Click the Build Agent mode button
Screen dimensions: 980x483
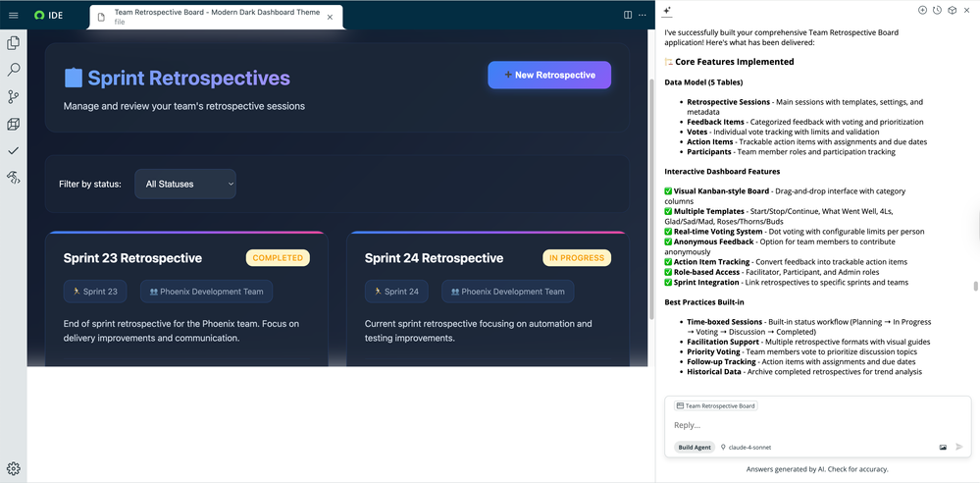(x=695, y=448)
